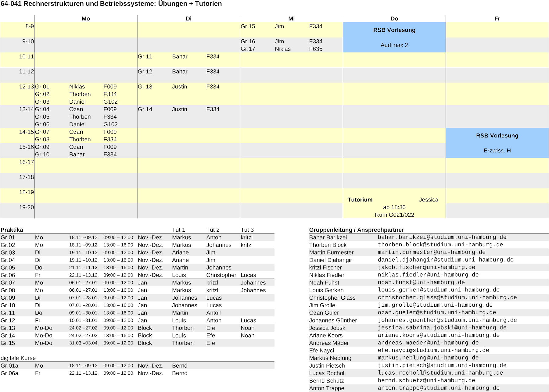
Task: Click the 'Gruppenleitung / Ansprechpartner' heading
Action: tap(356, 230)
